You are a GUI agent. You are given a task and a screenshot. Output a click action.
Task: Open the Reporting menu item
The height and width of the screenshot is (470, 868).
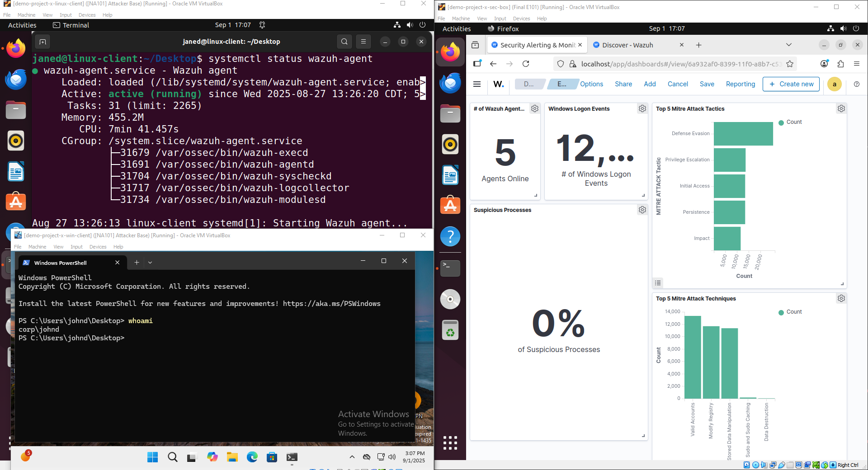click(x=740, y=84)
